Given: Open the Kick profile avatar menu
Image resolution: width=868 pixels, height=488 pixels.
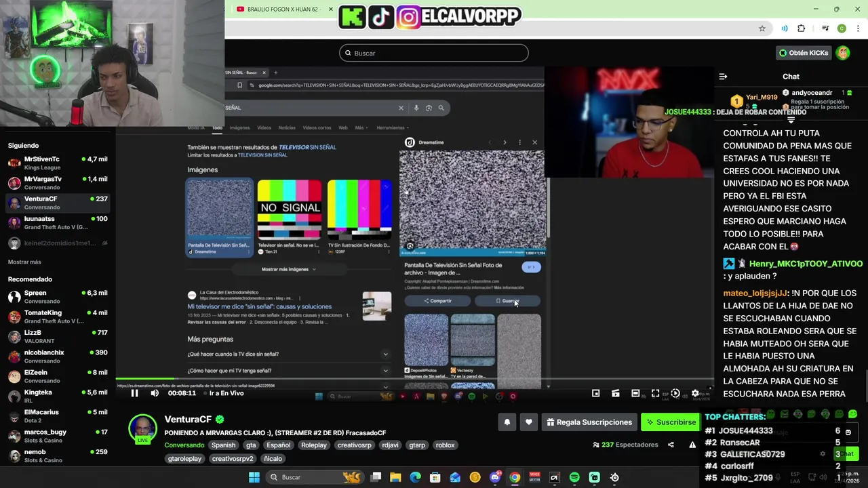Looking at the screenshot, I should 843,53.
